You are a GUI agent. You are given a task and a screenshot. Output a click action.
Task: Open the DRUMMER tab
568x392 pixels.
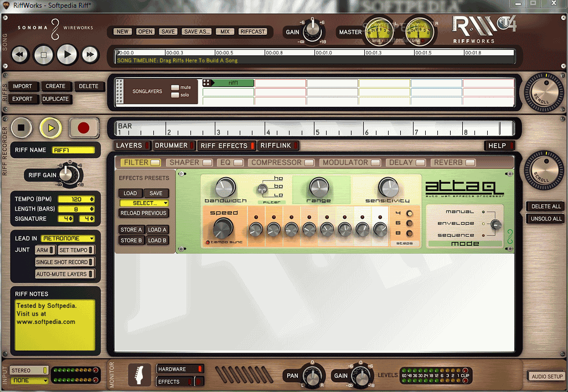174,145
